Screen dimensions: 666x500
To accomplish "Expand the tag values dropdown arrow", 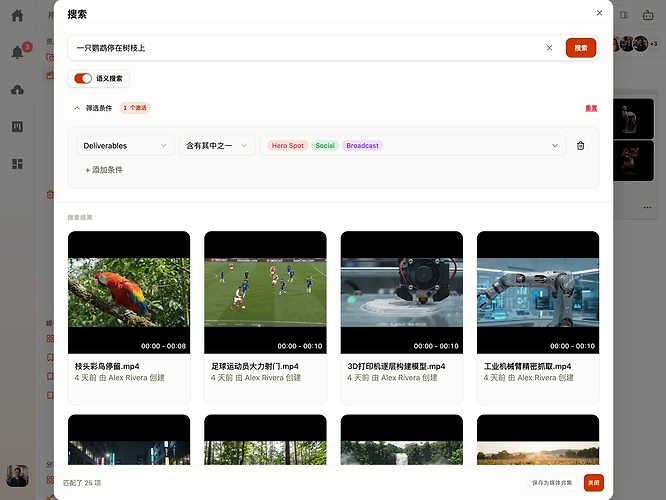I will pyautogui.click(x=555, y=146).
